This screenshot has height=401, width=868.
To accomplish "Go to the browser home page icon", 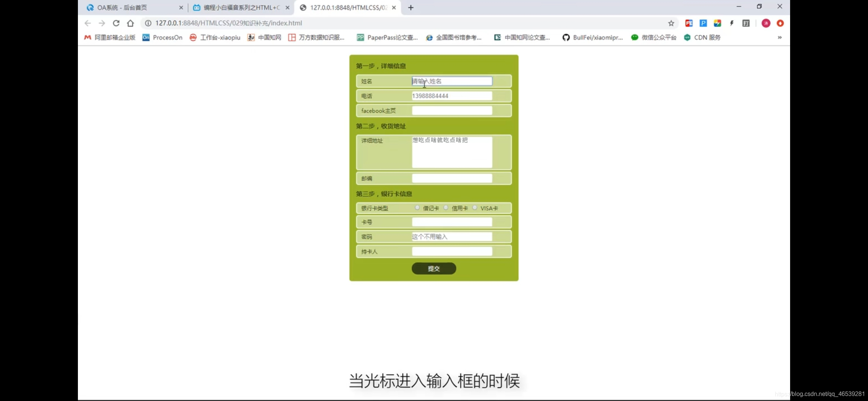I will (x=130, y=23).
